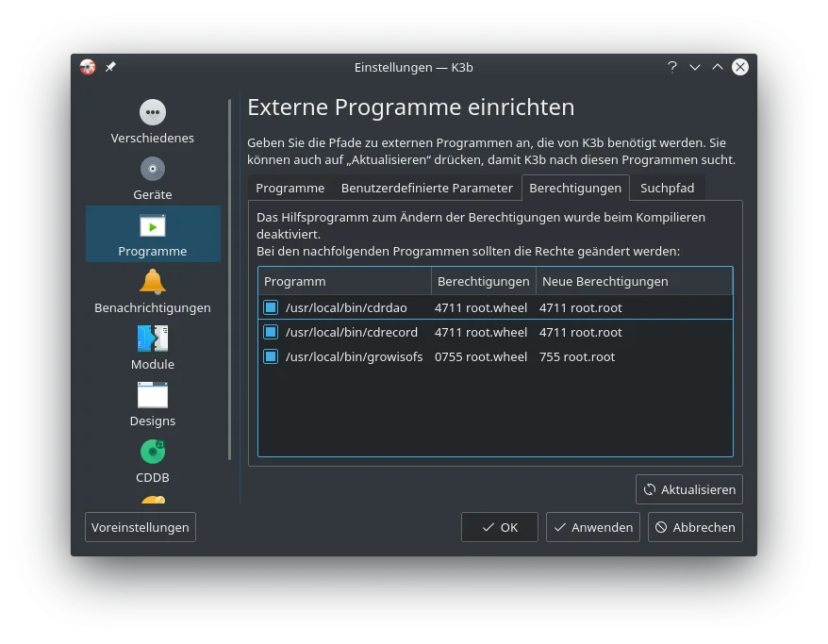Click cdrdao row's '4711 root.root' cell
Screen dimensions: 828x644
(x=580, y=307)
